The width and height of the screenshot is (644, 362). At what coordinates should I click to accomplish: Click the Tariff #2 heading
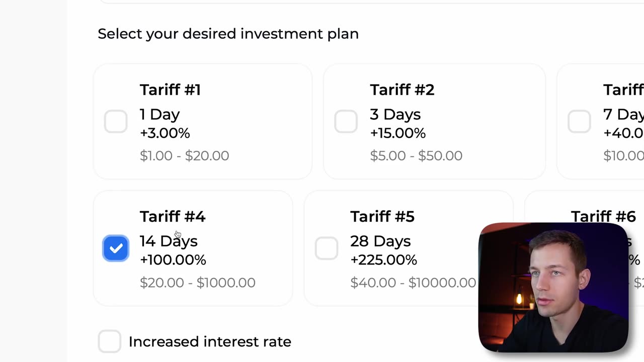(x=402, y=90)
